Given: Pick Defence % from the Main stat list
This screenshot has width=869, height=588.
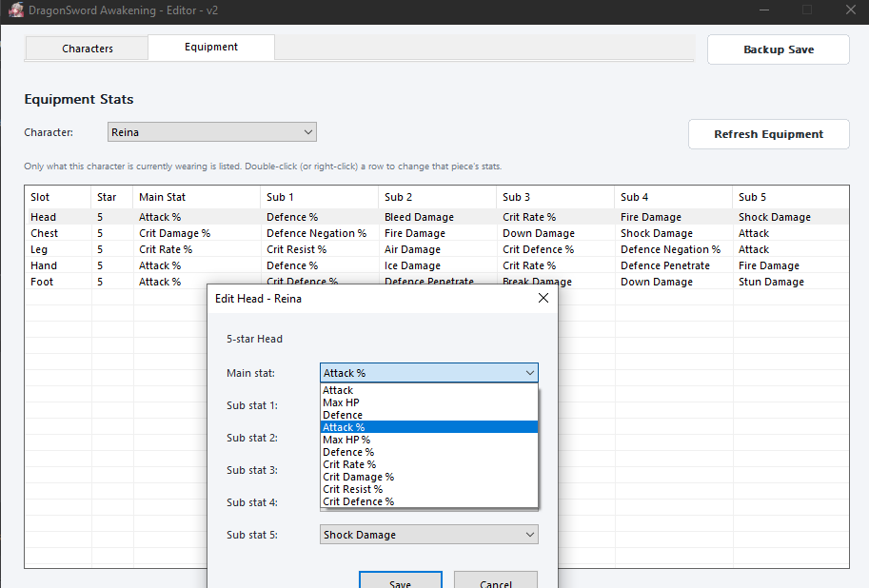Looking at the screenshot, I should click(x=429, y=452).
